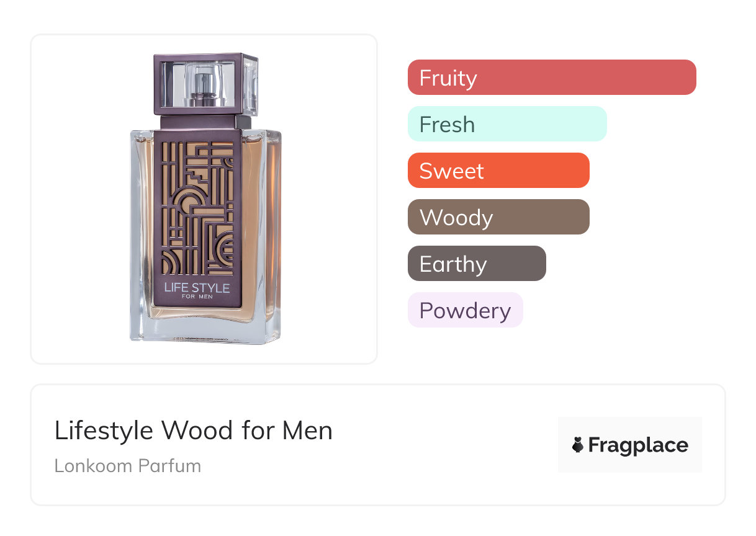Choose the orange Sweet accord bar
Screen dimensions: 756x536
point(498,171)
